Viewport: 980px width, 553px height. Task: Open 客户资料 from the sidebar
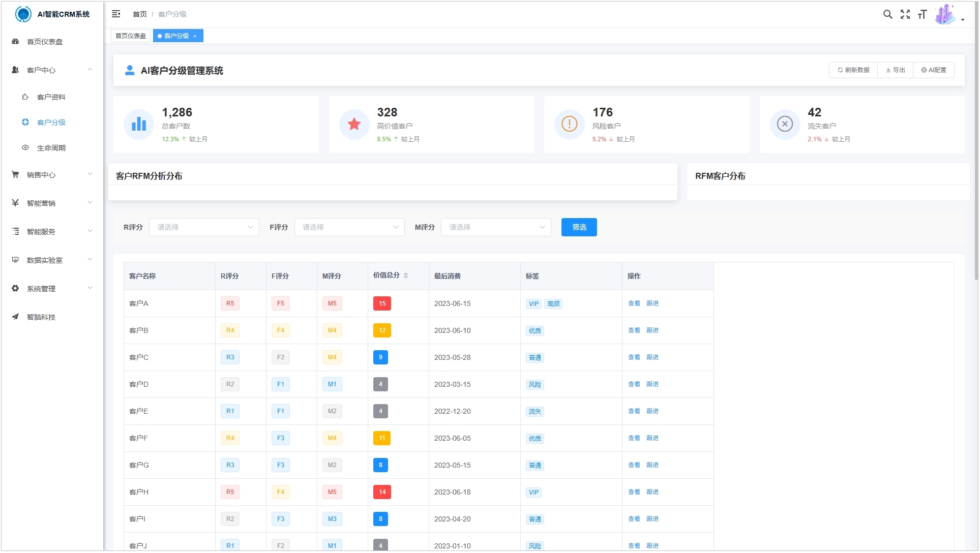tap(51, 97)
